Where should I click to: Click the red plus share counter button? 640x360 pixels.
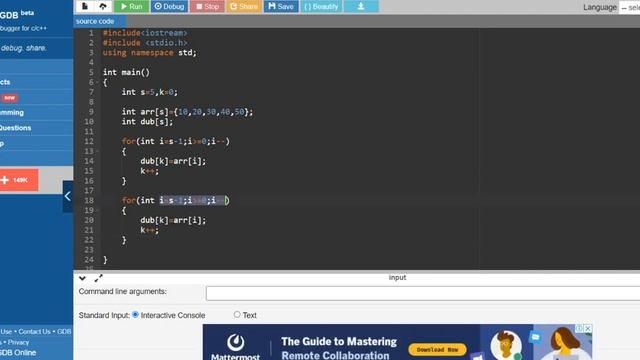[19, 180]
